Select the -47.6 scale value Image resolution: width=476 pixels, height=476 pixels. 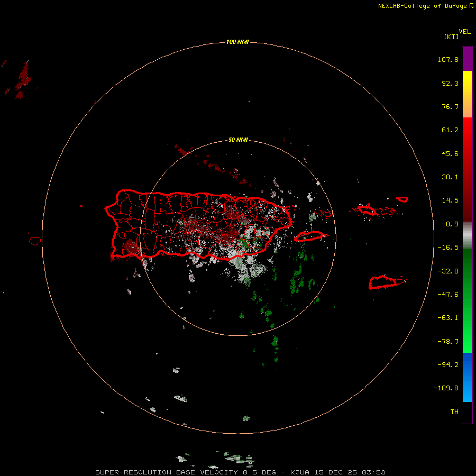[448, 295]
